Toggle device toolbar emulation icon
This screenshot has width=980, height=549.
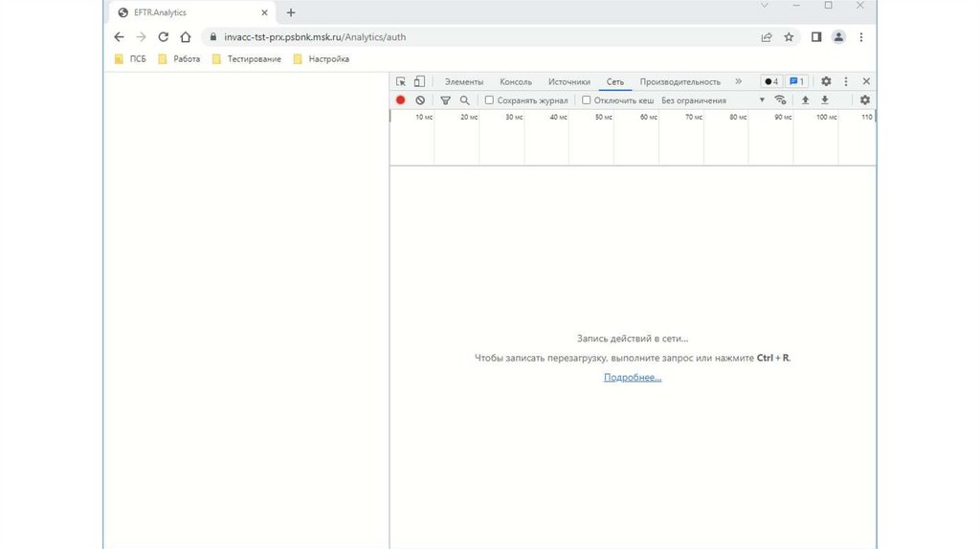click(419, 82)
